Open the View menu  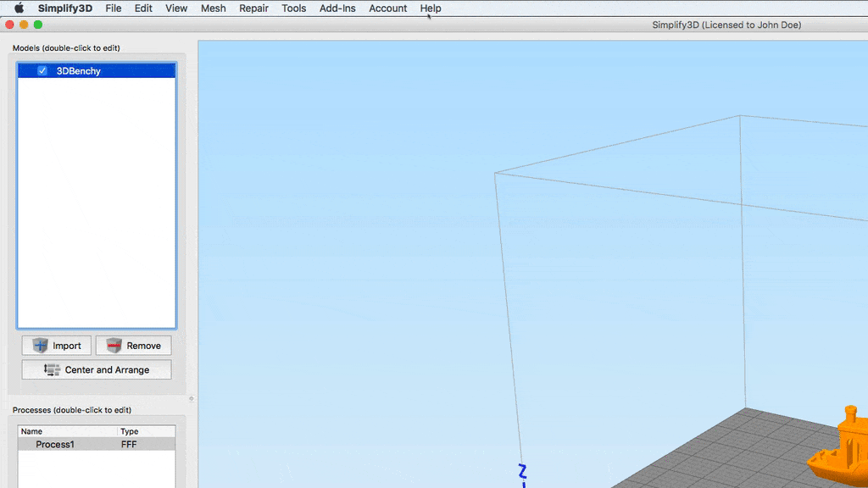pyautogui.click(x=176, y=8)
